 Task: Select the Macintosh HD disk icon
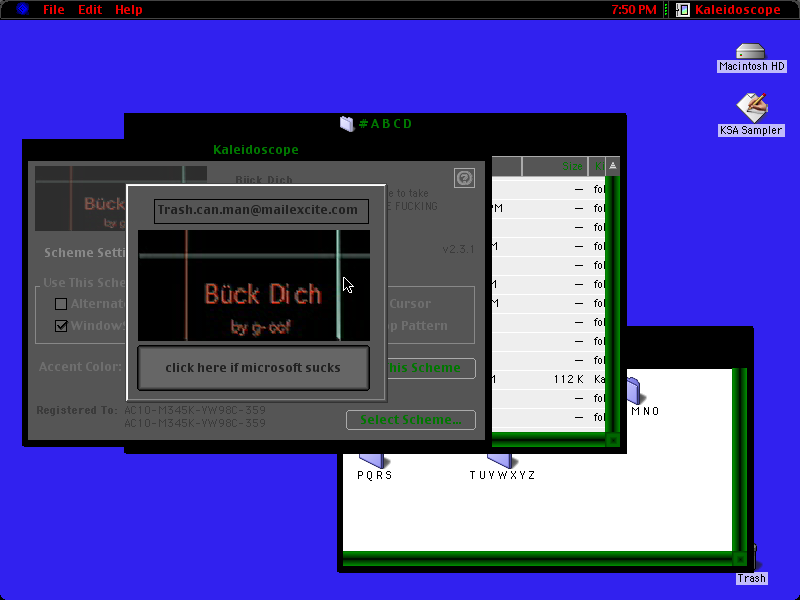click(751, 52)
